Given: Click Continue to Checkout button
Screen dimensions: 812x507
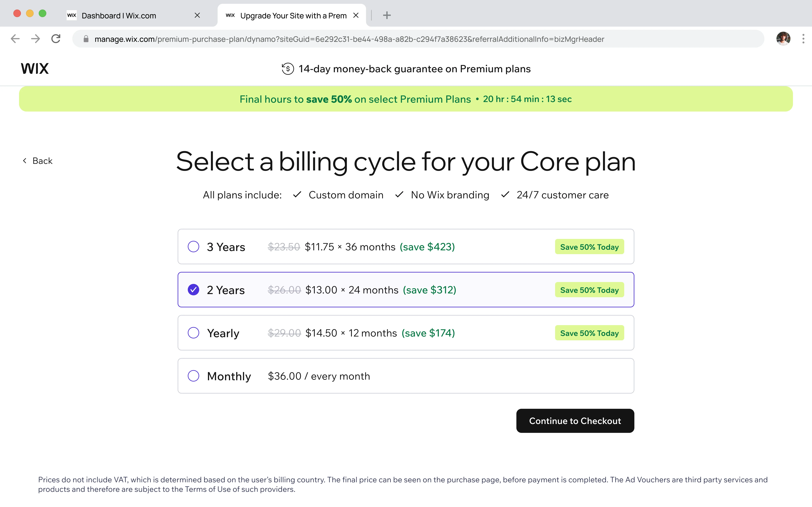Looking at the screenshot, I should tap(575, 421).
